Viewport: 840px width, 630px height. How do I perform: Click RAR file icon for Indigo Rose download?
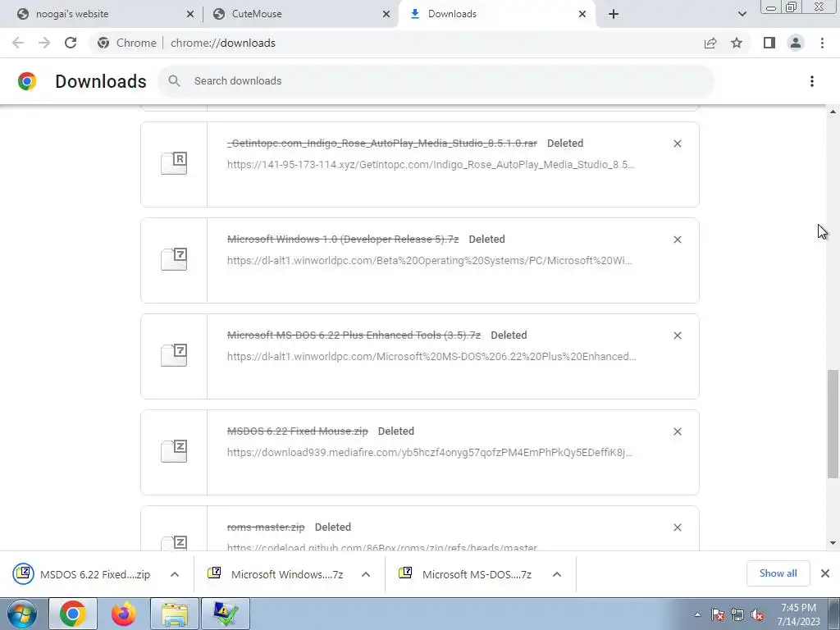tap(174, 163)
